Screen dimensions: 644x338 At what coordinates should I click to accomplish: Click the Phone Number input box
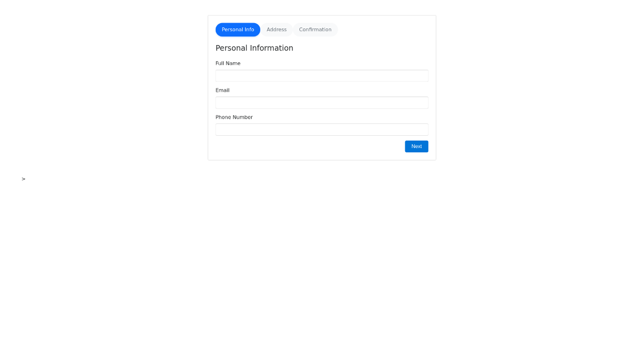[321, 129]
